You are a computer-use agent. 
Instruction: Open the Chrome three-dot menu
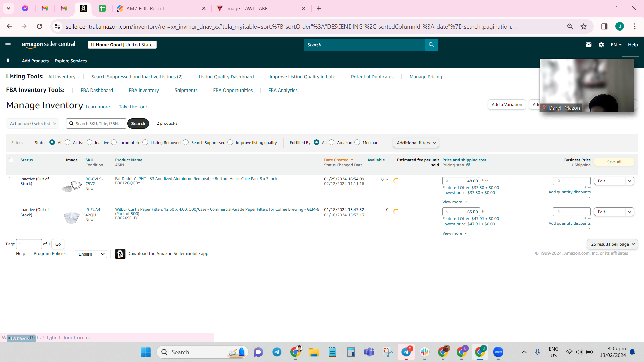pos(635,26)
